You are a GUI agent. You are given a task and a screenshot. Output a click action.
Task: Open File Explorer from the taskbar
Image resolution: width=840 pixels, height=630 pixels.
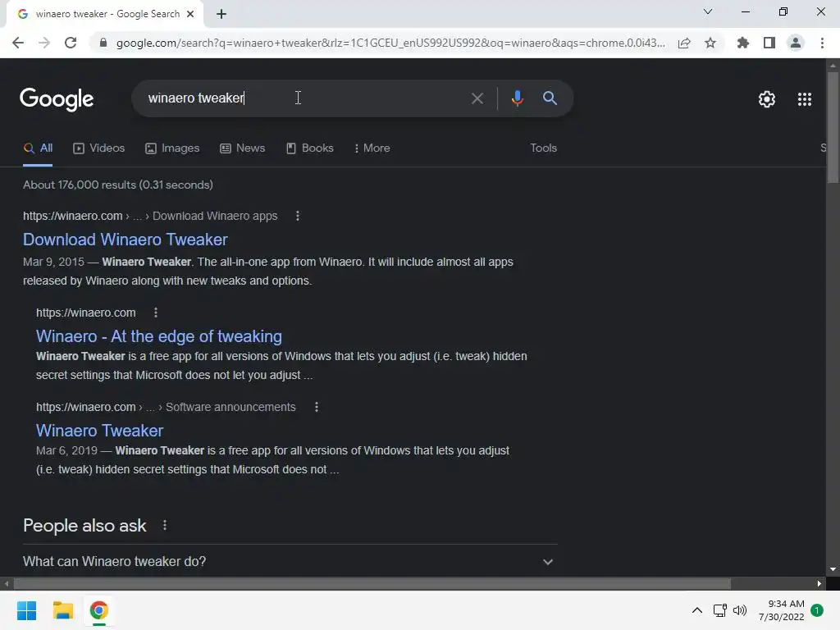[62, 610]
